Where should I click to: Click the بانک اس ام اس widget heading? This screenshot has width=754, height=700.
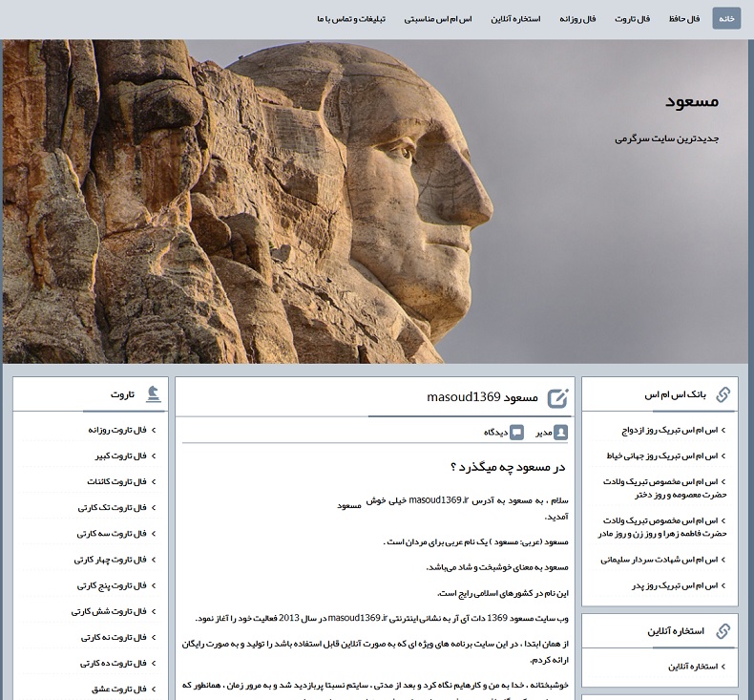675,395
